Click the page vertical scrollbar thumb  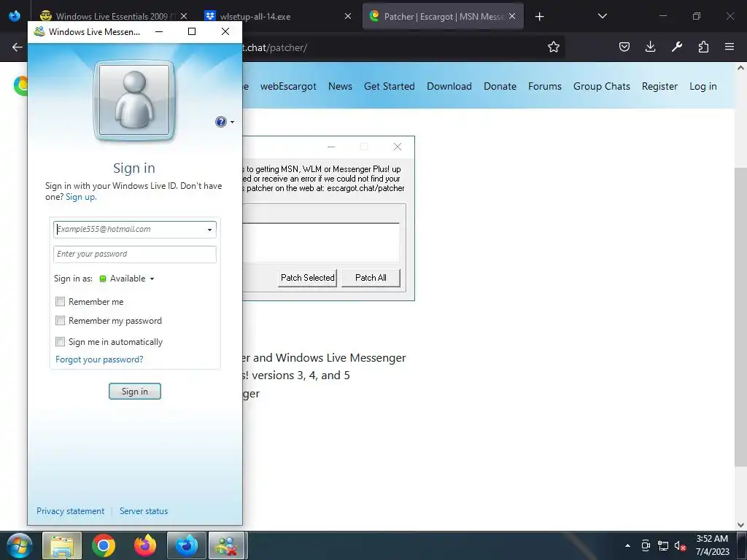pyautogui.click(x=740, y=316)
